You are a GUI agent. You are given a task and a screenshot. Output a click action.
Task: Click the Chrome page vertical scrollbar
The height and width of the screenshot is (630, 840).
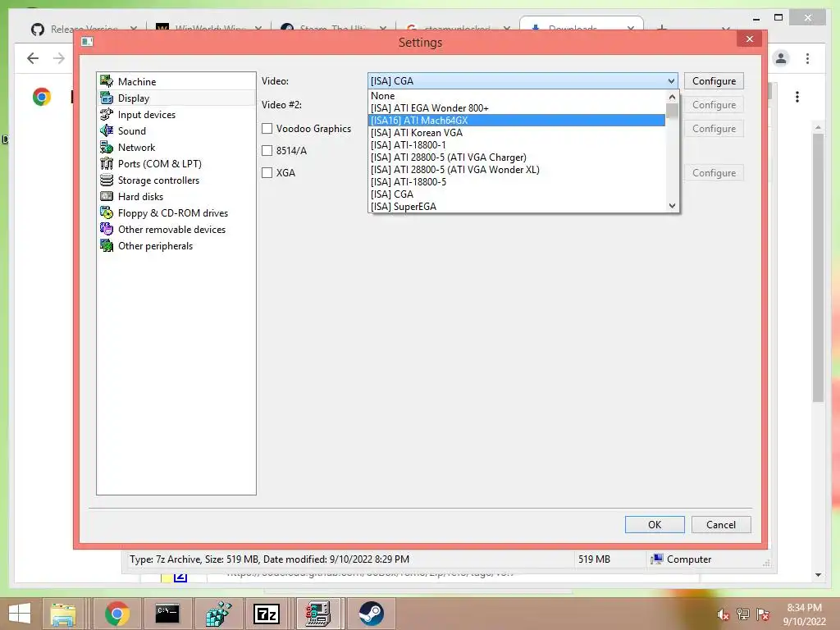click(818, 268)
